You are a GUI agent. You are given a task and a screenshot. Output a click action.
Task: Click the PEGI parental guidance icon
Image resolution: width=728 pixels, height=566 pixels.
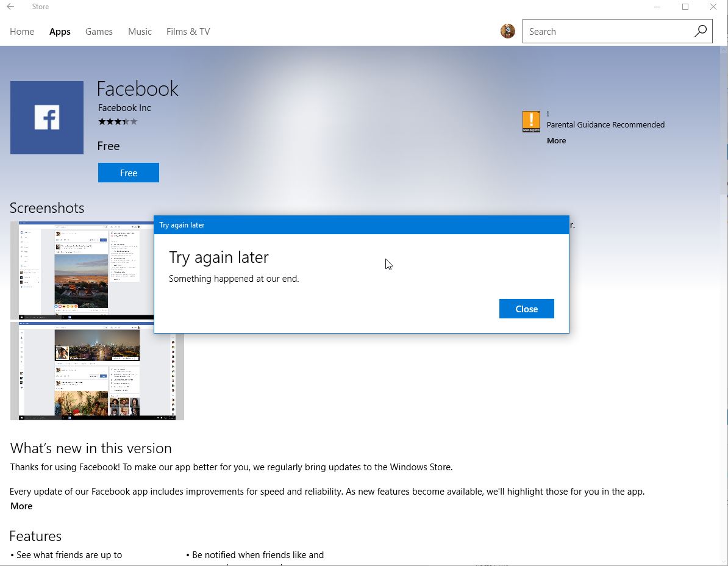point(531,121)
